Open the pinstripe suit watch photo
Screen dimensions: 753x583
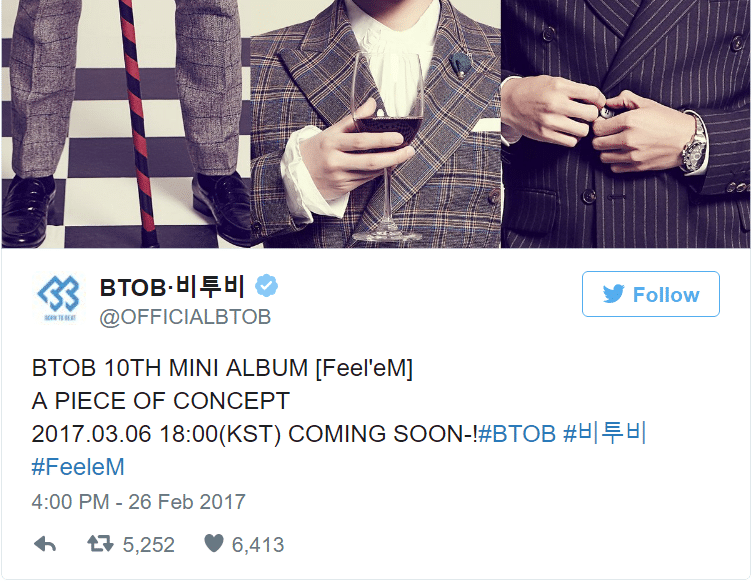click(x=626, y=124)
